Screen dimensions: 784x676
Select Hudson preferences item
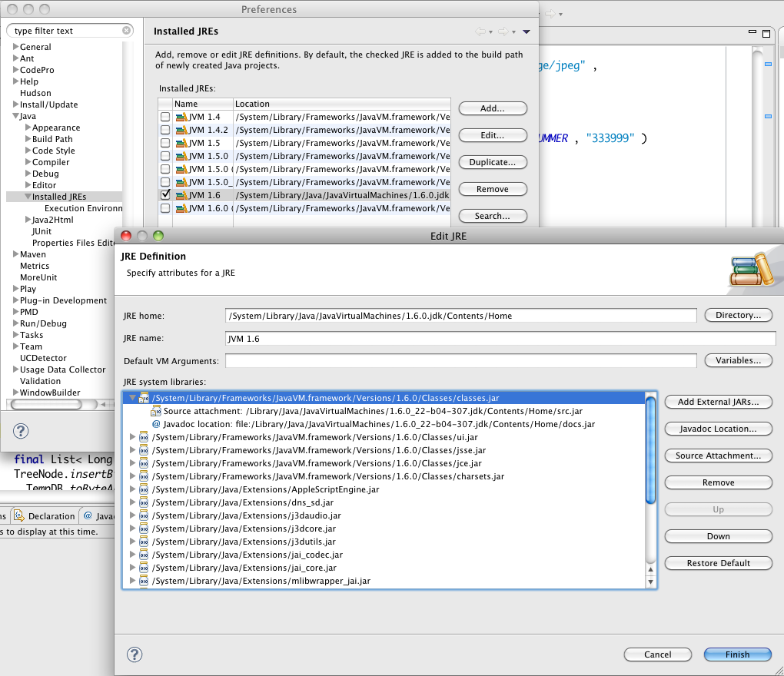pyautogui.click(x=35, y=93)
